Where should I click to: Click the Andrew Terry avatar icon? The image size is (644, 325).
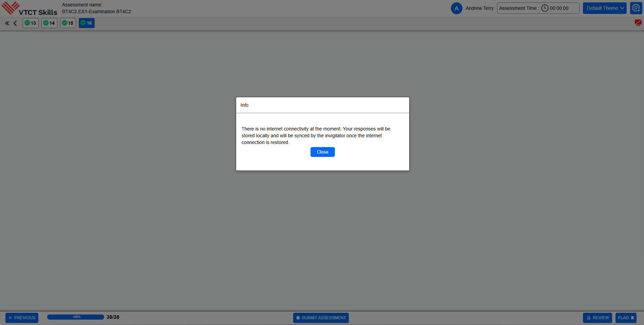456,8
